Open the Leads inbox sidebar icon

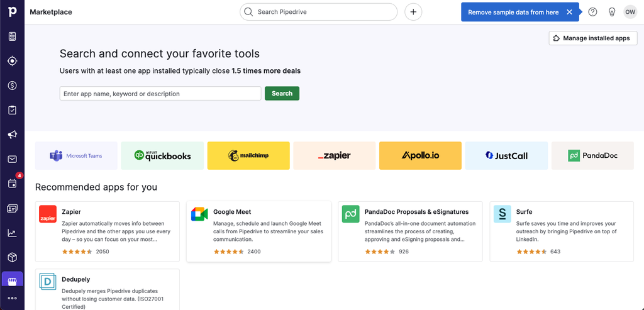pyautogui.click(x=12, y=36)
